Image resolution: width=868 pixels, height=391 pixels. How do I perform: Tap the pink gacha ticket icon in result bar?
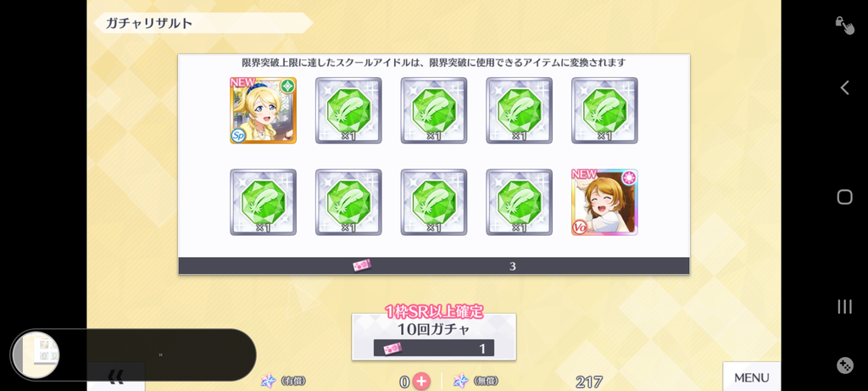(362, 265)
